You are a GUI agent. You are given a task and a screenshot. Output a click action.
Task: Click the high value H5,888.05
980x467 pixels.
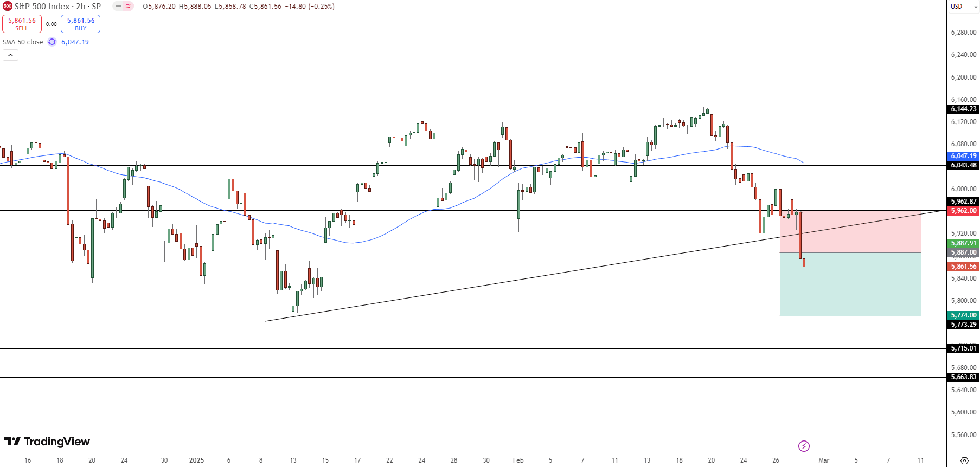point(195,7)
